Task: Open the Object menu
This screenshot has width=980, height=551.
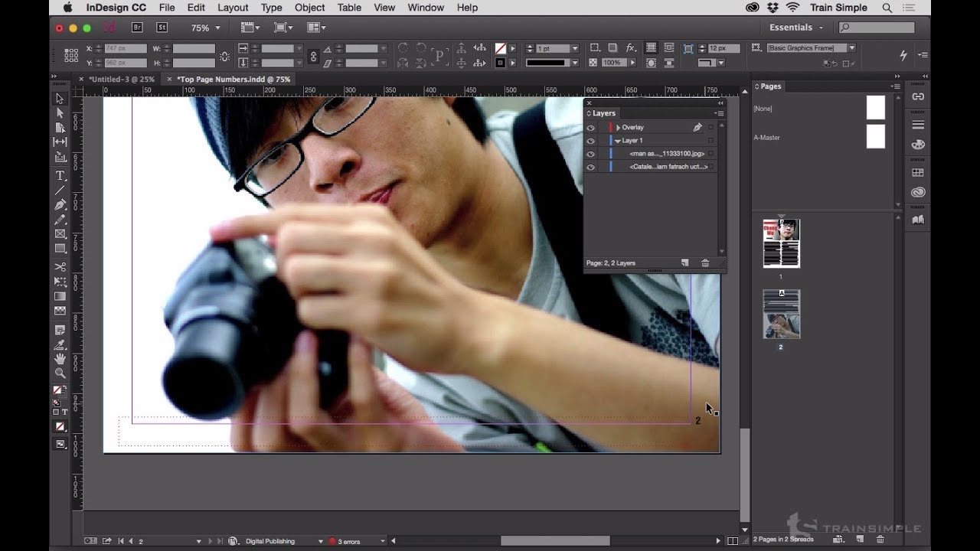Action: click(309, 8)
